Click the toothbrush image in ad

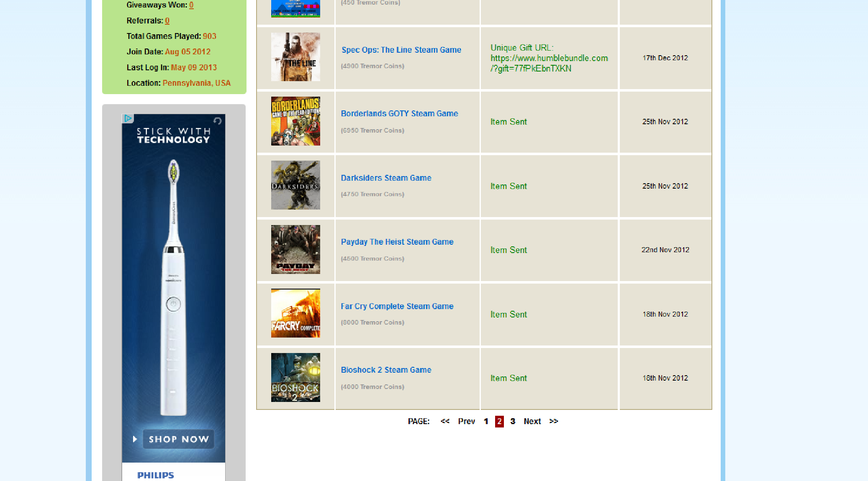[x=173, y=287]
